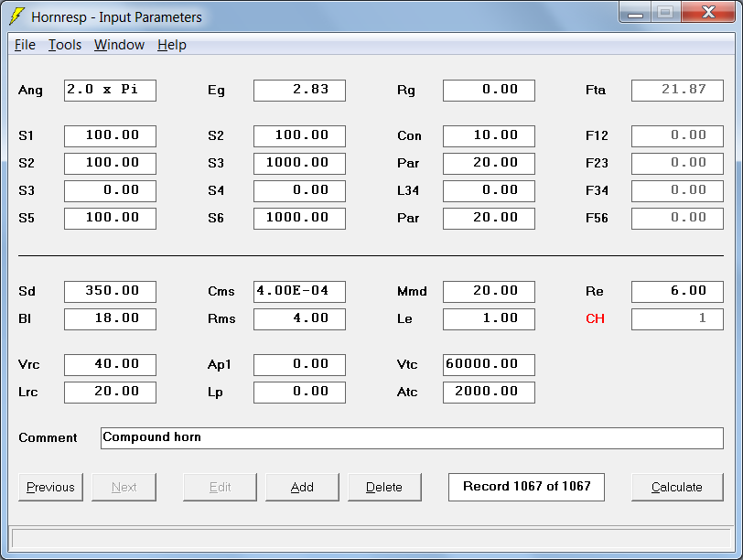The width and height of the screenshot is (743, 560).
Task: Click the L34 label
Action: pos(408,191)
